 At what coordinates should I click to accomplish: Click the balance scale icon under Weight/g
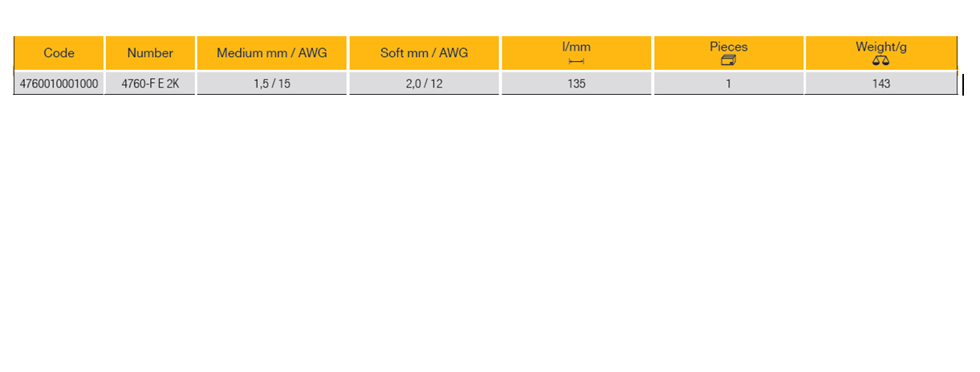pyautogui.click(x=880, y=61)
